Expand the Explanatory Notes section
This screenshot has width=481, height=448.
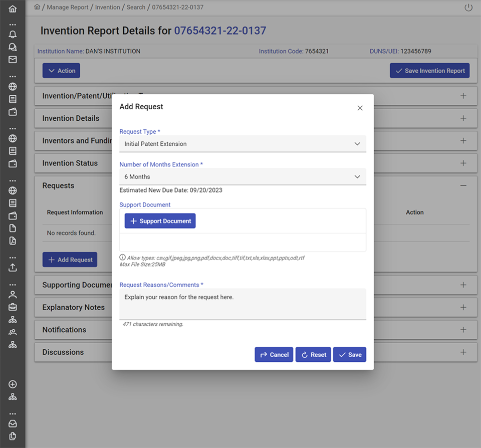click(x=463, y=307)
